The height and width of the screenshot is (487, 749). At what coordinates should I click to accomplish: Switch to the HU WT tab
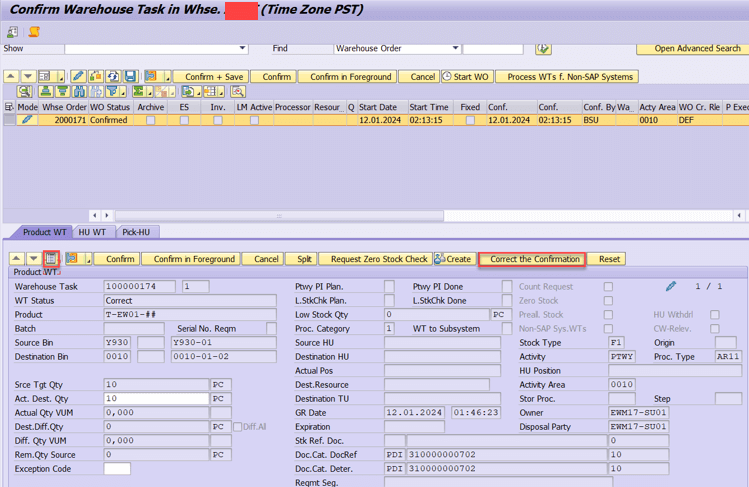(92, 232)
